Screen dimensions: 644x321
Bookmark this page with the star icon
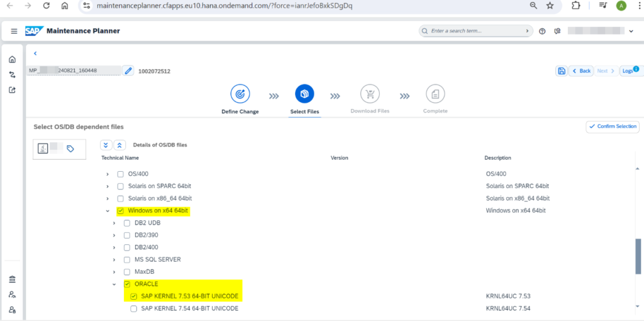tap(550, 6)
